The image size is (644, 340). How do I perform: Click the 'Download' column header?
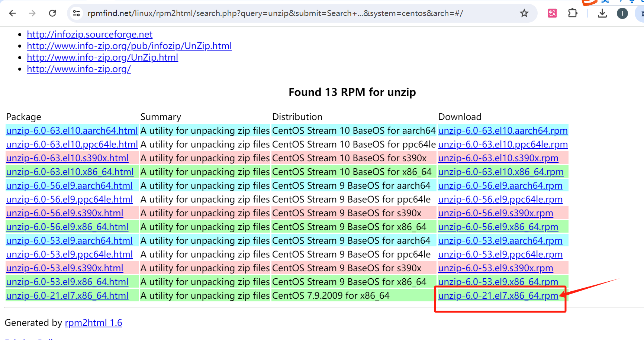(x=460, y=117)
